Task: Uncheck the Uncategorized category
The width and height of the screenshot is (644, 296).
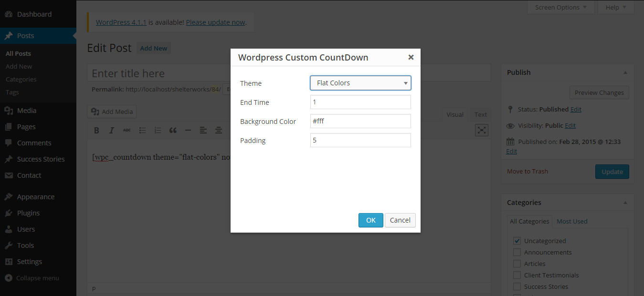Action: tap(517, 241)
